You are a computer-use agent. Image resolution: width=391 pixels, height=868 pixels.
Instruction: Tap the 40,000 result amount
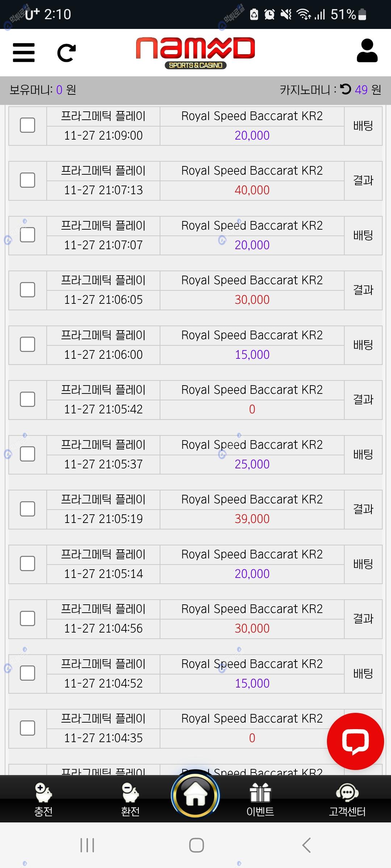coord(252,190)
